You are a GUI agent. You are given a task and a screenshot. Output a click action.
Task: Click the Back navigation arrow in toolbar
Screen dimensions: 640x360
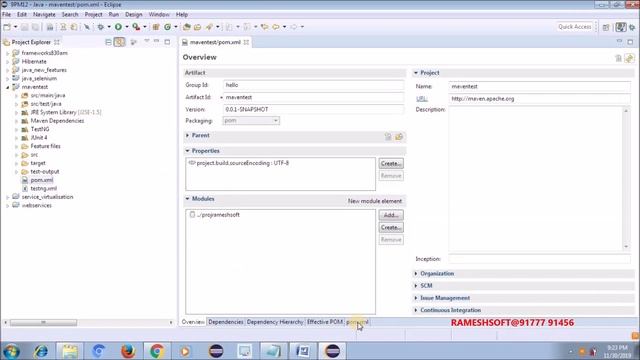point(276,27)
